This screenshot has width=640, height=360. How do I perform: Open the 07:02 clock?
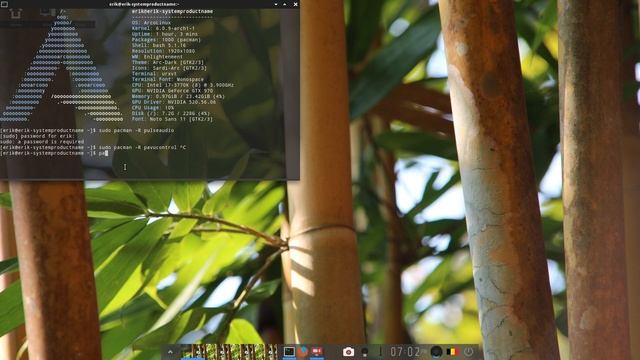tap(405, 351)
